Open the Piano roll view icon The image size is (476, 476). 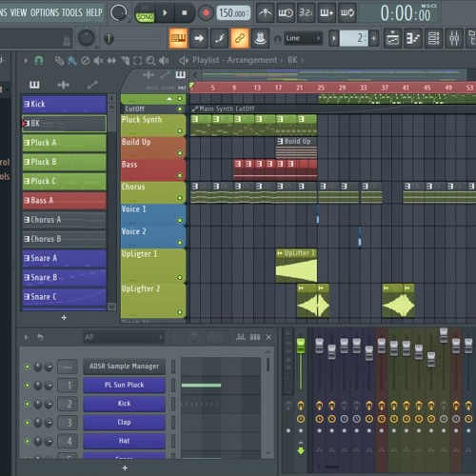[413, 38]
